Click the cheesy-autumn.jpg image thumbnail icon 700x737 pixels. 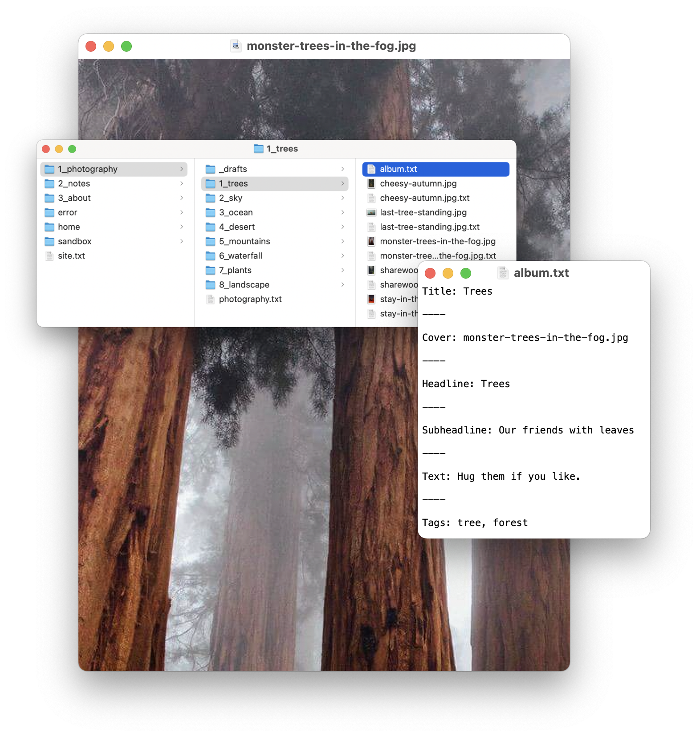click(371, 183)
